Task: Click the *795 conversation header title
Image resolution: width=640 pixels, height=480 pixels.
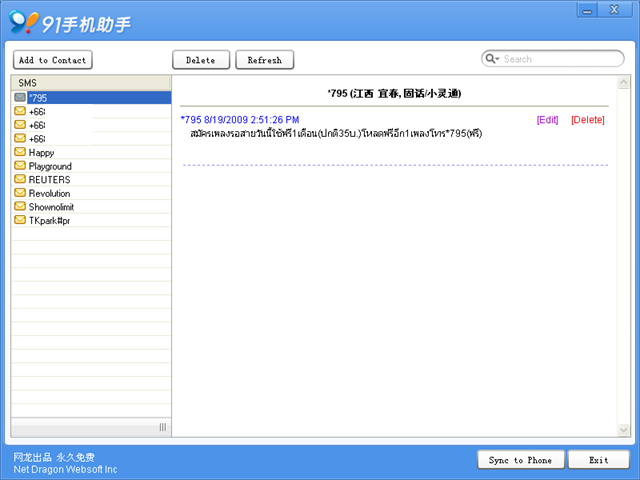Action: [x=394, y=93]
